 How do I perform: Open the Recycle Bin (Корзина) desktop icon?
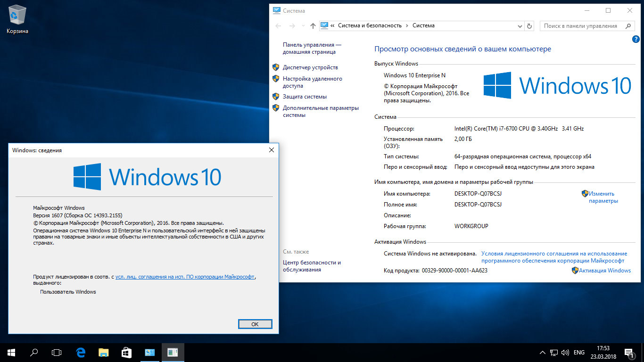[x=17, y=19]
